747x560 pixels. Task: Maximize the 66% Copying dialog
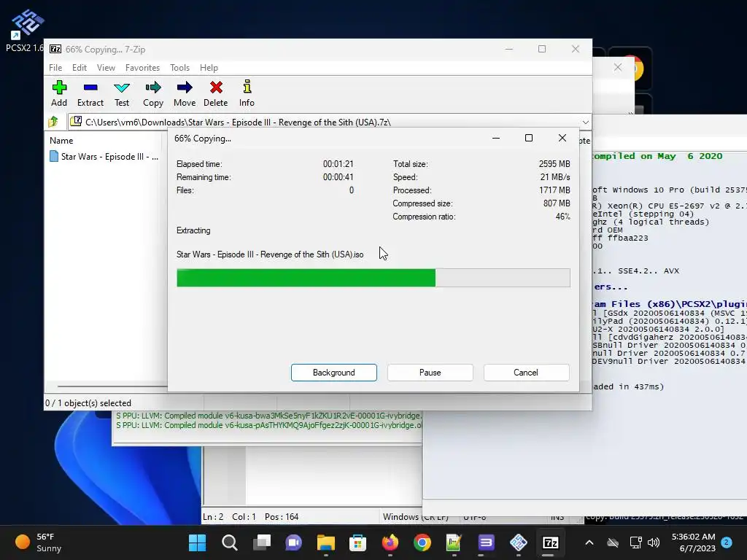[529, 138]
